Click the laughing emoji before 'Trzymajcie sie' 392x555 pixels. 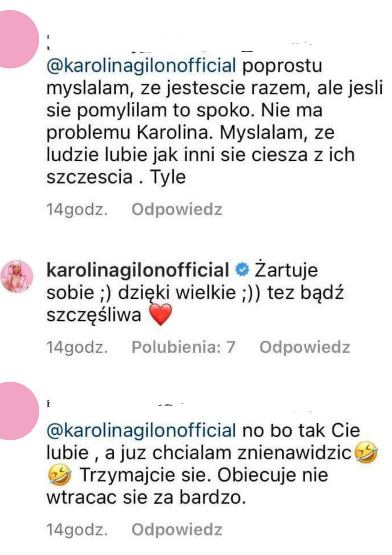pos(60,475)
